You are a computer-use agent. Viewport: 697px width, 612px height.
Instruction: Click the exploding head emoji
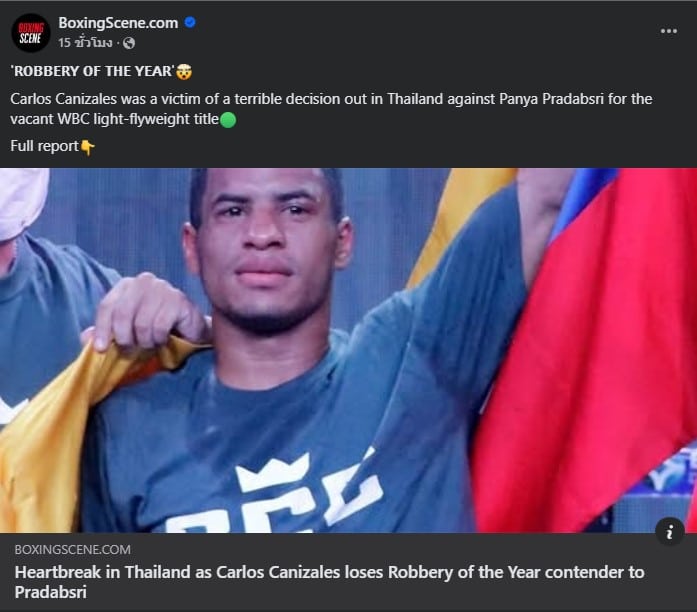tap(184, 72)
